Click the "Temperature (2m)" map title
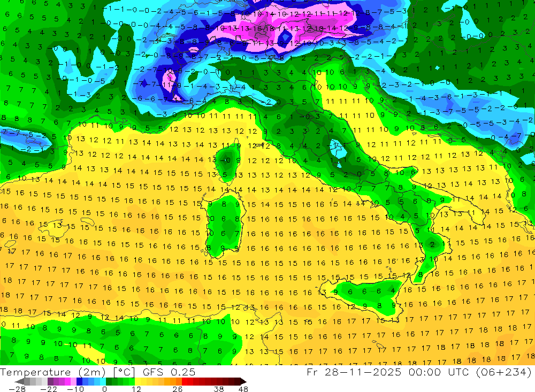Image resolution: width=535 pixels, height=392 pixels. (x=53, y=372)
